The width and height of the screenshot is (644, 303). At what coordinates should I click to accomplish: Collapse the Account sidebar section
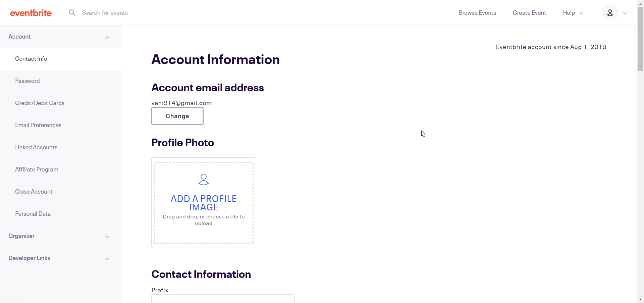pyautogui.click(x=60, y=37)
